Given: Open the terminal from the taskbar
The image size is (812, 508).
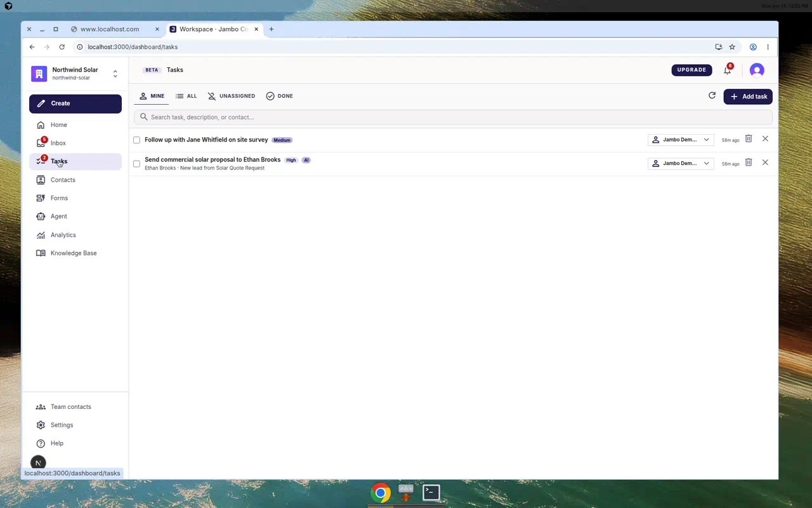Looking at the screenshot, I should (x=431, y=492).
